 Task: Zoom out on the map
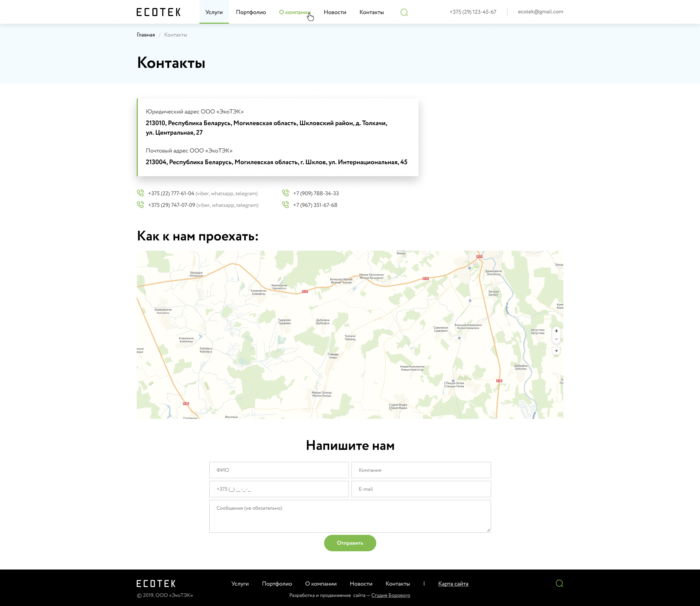tap(556, 339)
